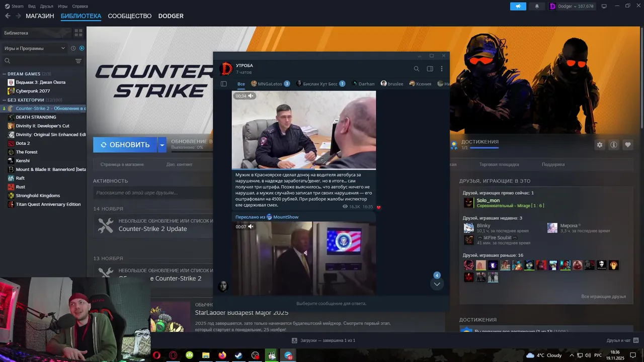Open Бислан Хут Бесс chat tab

tap(320, 84)
